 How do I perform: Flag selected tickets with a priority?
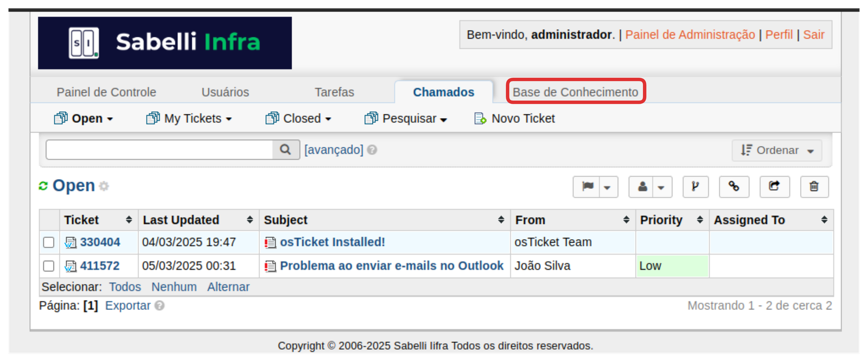(588, 187)
